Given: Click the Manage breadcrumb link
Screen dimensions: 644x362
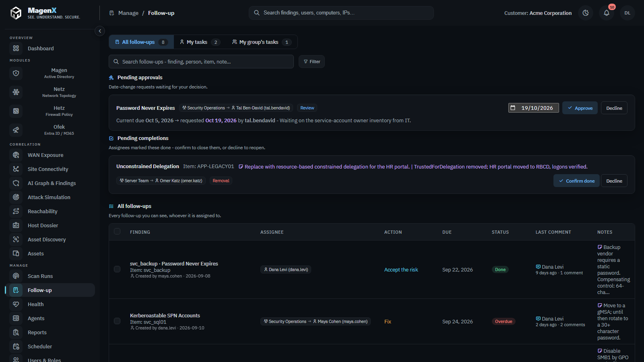Looking at the screenshot, I should [x=128, y=13].
